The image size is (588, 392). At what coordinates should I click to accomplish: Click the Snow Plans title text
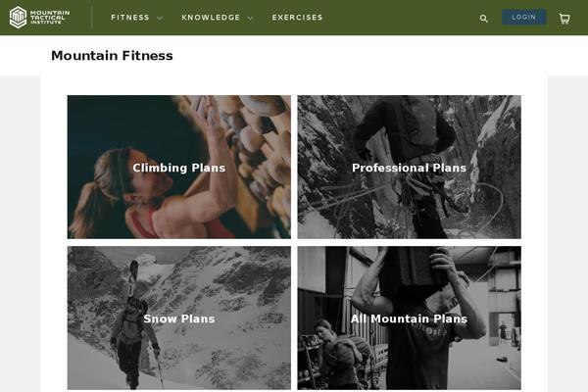pos(179,318)
